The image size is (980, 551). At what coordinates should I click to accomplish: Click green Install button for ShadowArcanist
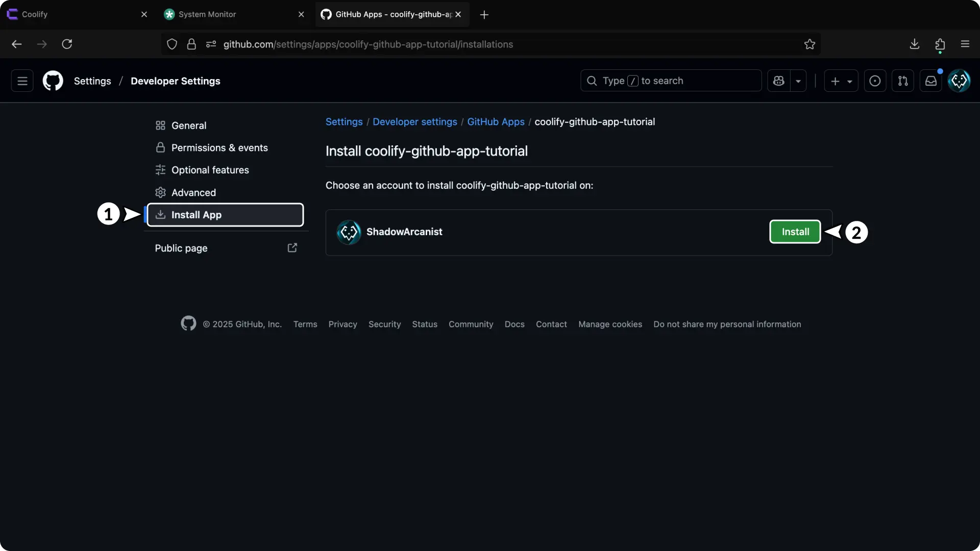pyautogui.click(x=795, y=232)
